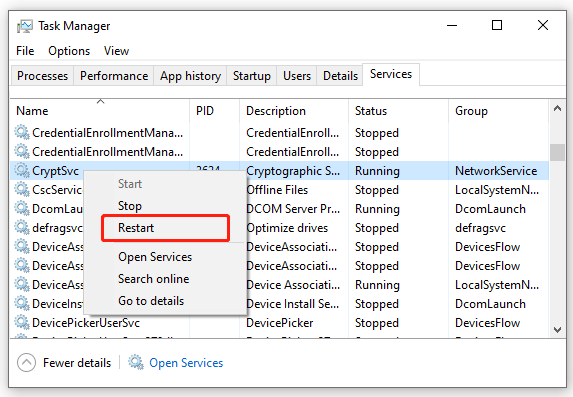Switch to the Users tab
Image resolution: width=573 pixels, height=397 pixels.
pyautogui.click(x=297, y=76)
